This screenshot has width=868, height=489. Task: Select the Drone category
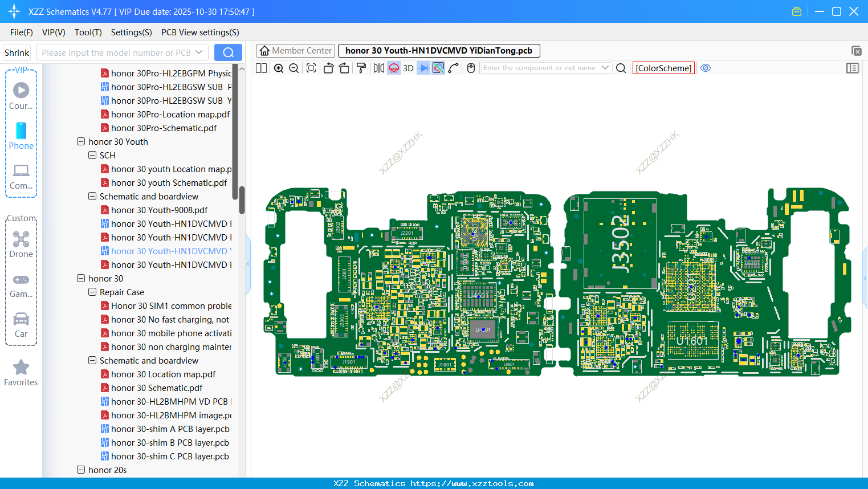click(x=21, y=244)
